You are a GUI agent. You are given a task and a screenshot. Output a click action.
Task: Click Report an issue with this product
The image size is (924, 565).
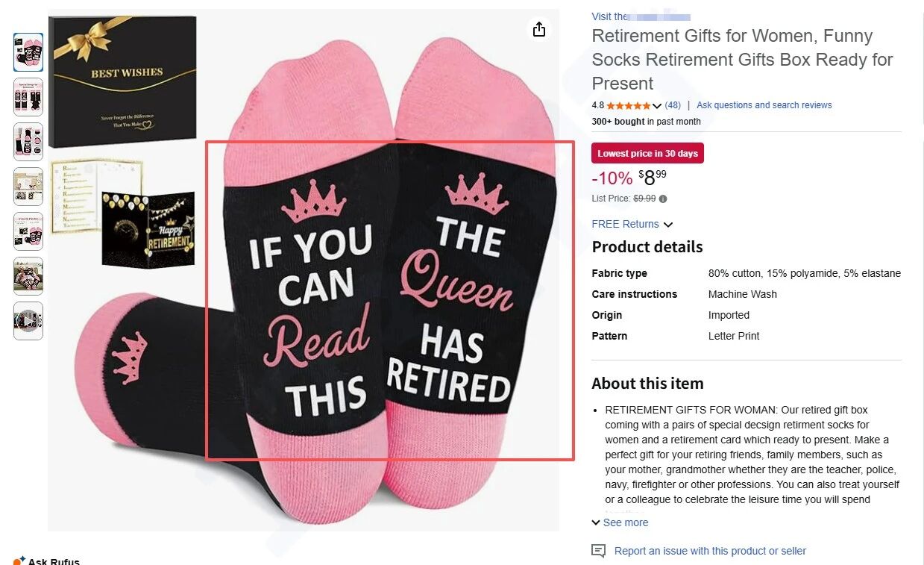click(x=710, y=551)
